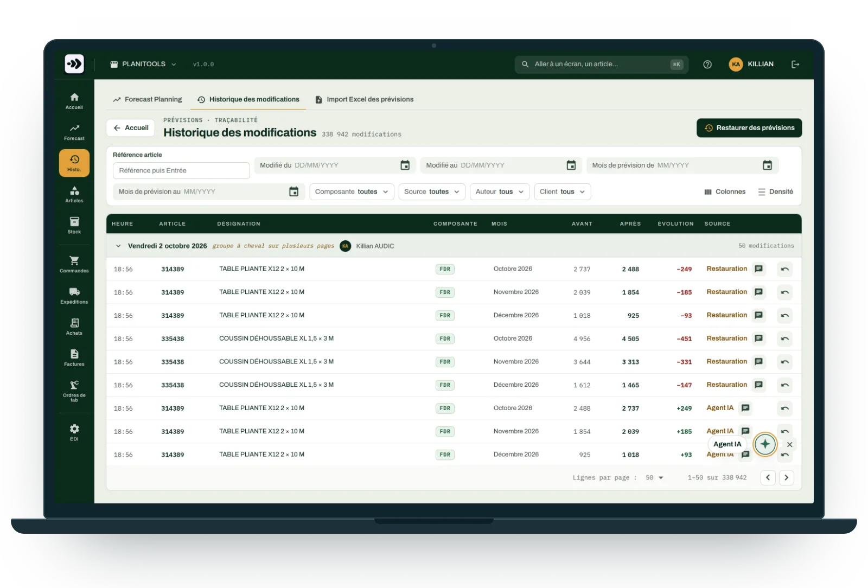Image resolution: width=868 pixels, height=588 pixels.
Task: Click the help question mark icon
Action: [707, 64]
